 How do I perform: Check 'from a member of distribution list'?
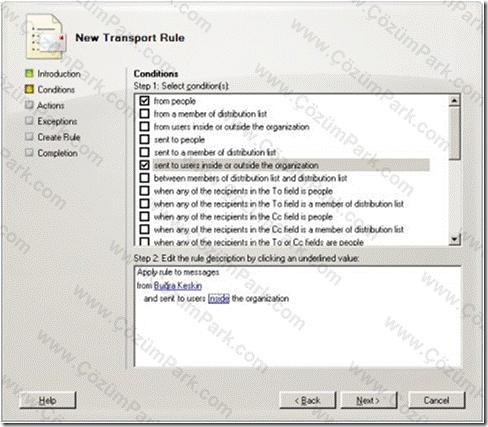144,114
